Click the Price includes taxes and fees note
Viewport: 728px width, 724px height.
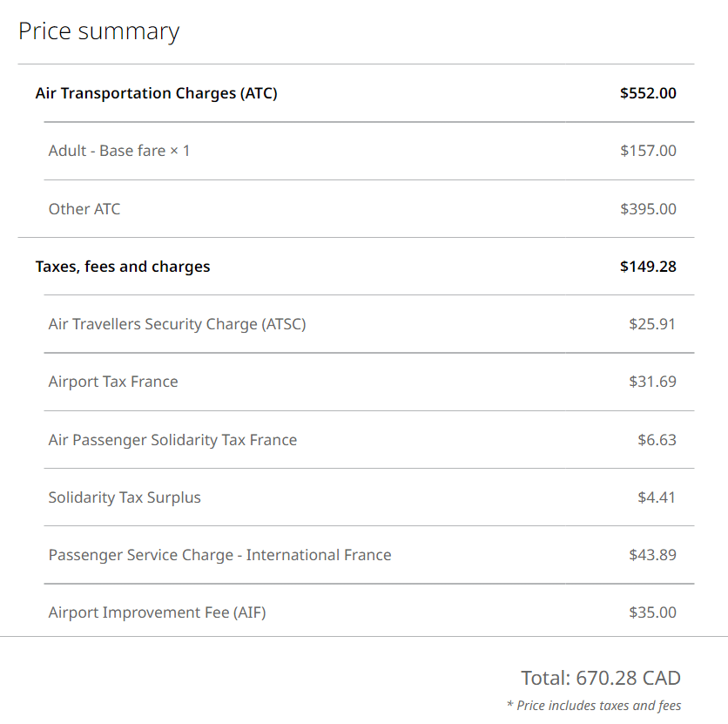tap(594, 706)
